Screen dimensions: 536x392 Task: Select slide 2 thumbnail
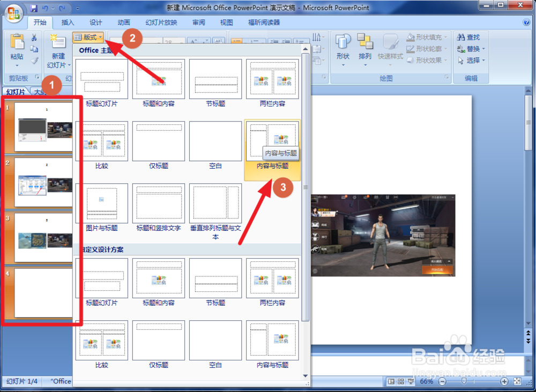click(43, 182)
